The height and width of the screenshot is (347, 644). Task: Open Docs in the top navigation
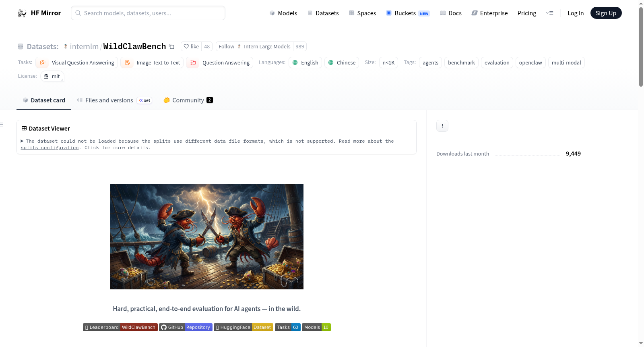pos(450,13)
